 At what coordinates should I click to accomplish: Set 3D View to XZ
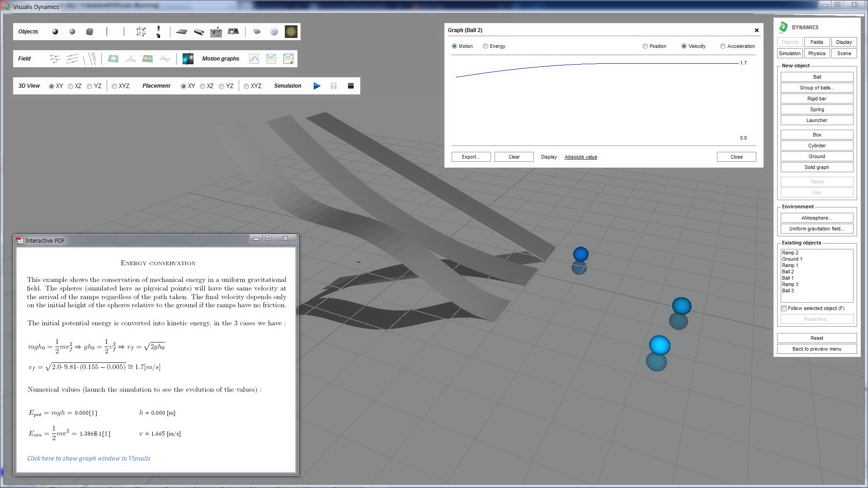(71, 86)
